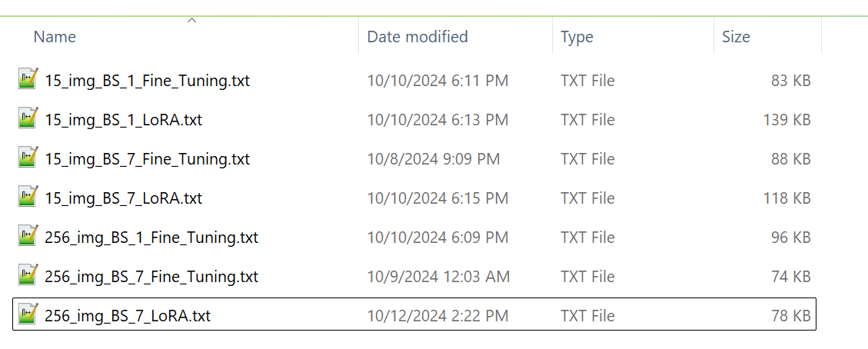This screenshot has height=349, width=868.
Task: Select the file name 15_img_BS_1_Fine_Tuning.txt
Action: [147, 80]
